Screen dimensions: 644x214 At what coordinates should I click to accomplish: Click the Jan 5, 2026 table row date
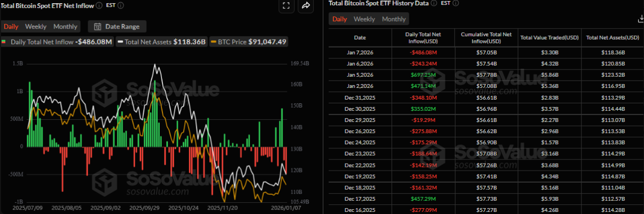point(359,75)
